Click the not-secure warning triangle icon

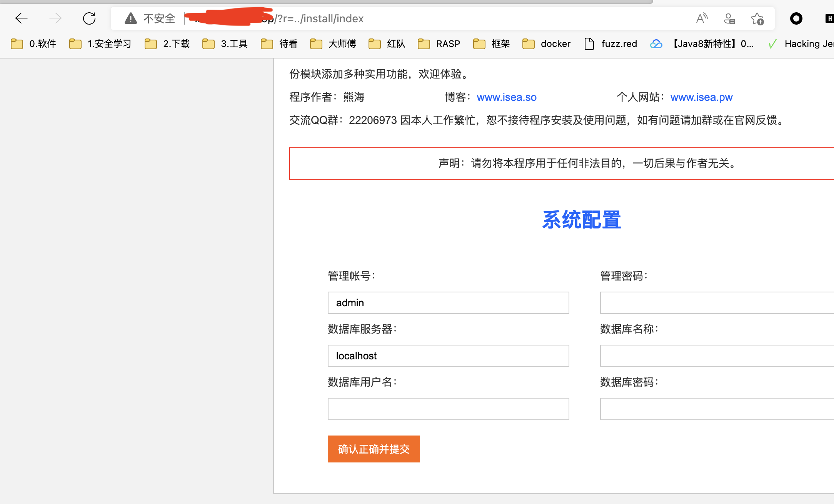click(131, 18)
